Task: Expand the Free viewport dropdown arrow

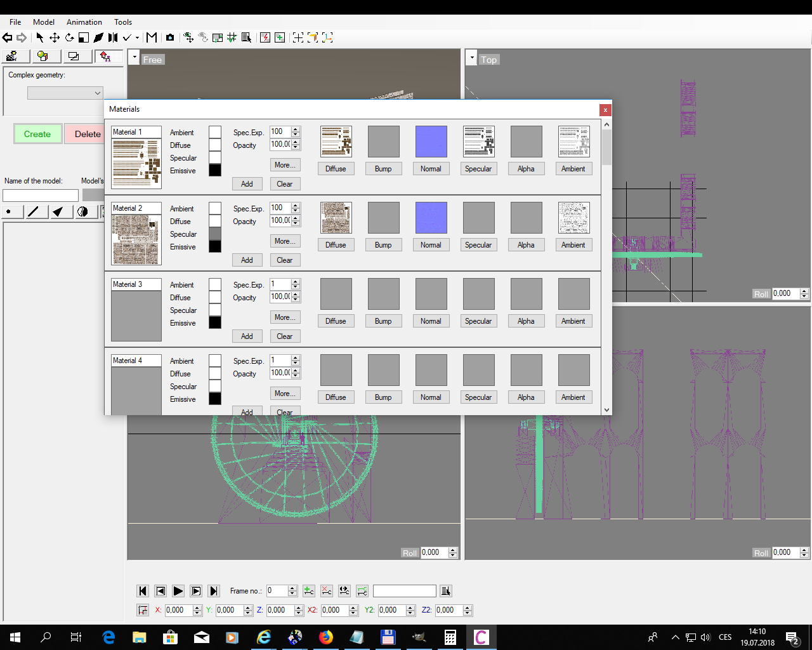Action: point(134,58)
